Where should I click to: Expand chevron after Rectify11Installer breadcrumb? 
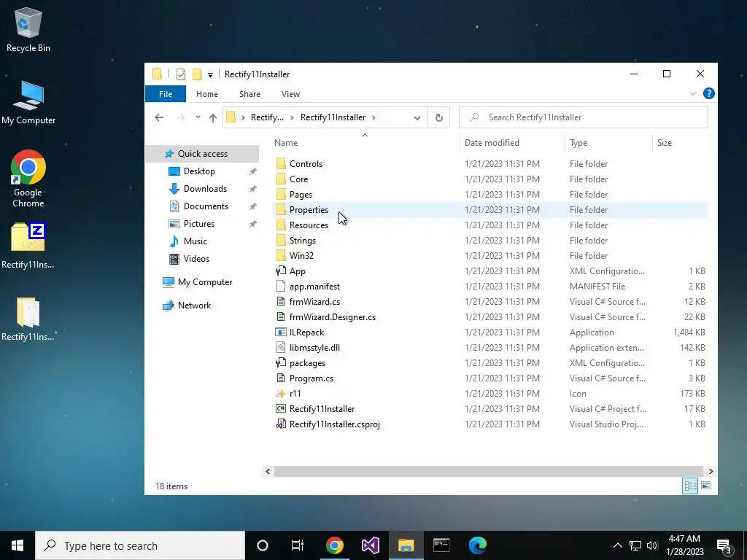373,117
